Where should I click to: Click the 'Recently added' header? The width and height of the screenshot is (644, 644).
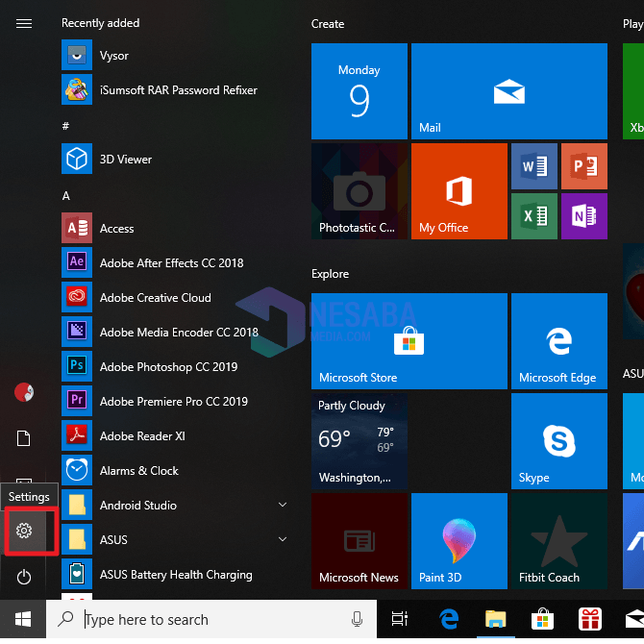pos(101,23)
